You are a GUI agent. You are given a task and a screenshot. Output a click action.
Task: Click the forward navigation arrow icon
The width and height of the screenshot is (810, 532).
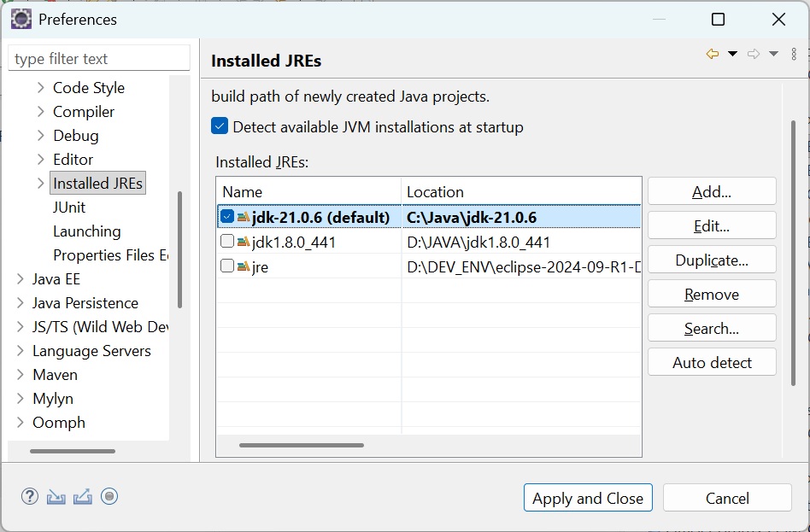pyautogui.click(x=754, y=54)
